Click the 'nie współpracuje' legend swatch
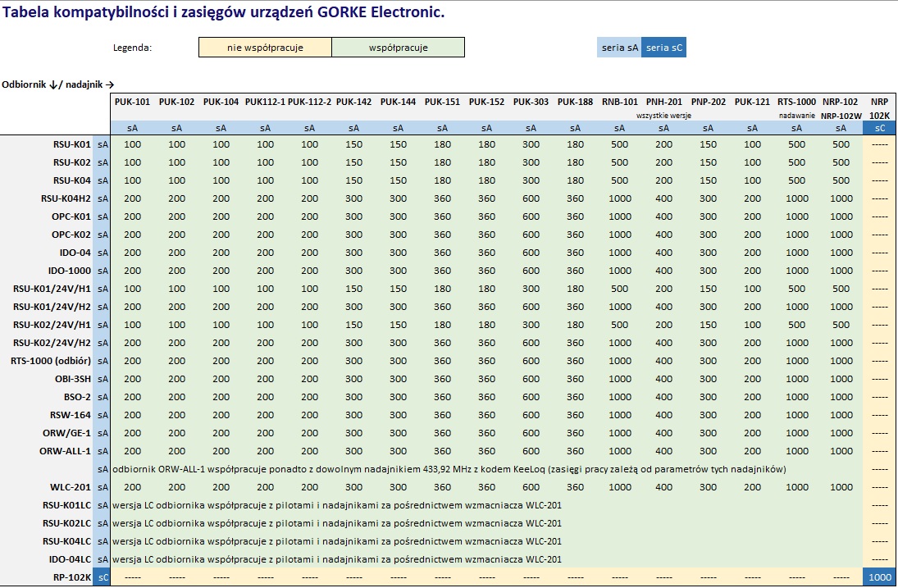The width and height of the screenshot is (898, 588). coord(265,48)
